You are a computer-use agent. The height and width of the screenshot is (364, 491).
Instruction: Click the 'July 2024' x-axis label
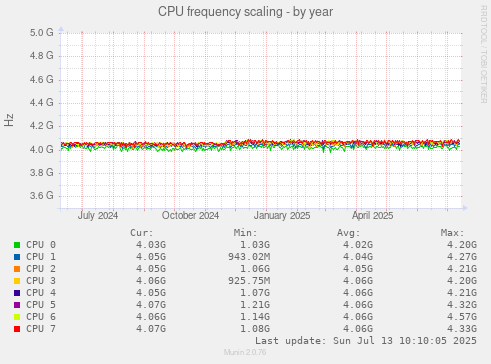(98, 216)
